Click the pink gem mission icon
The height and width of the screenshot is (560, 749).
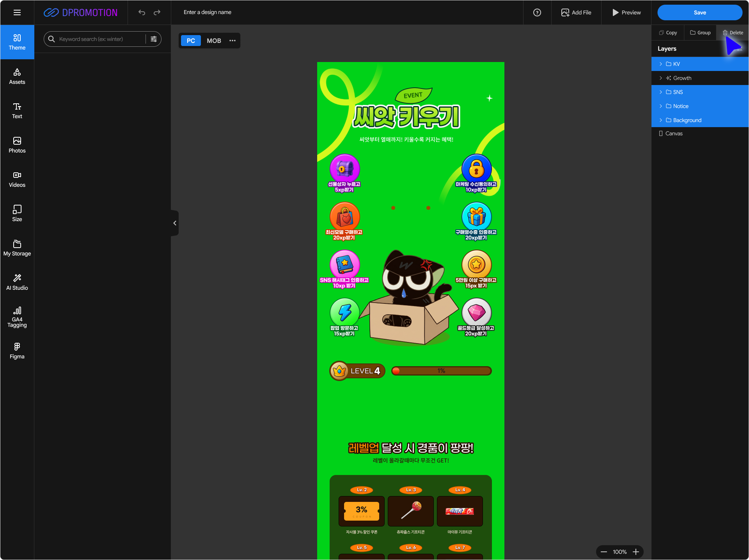476,312
